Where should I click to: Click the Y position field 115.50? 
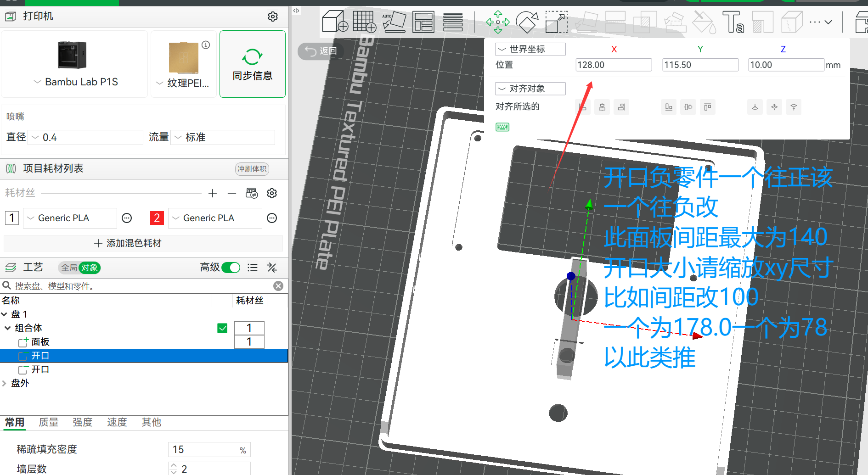tap(700, 65)
